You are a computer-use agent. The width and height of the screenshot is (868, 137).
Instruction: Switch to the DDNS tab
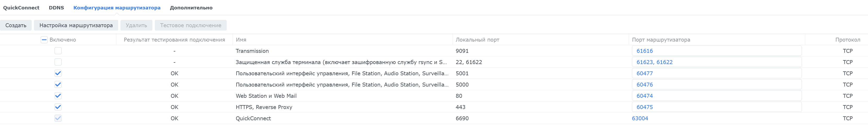(x=56, y=8)
